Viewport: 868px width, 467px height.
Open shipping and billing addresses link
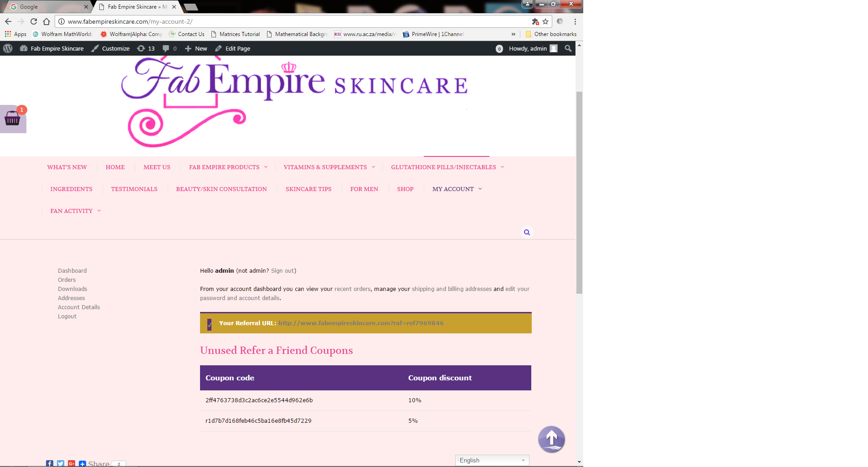click(452, 289)
